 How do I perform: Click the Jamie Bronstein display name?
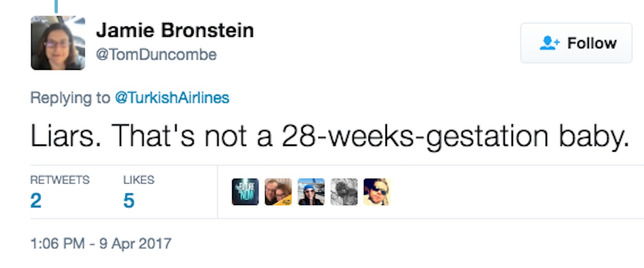(x=175, y=30)
